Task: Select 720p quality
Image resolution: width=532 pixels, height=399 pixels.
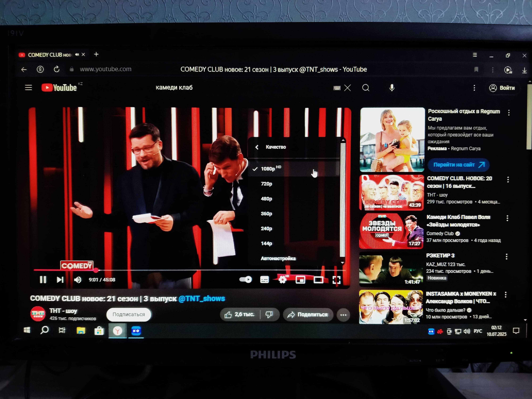Action: point(294,184)
